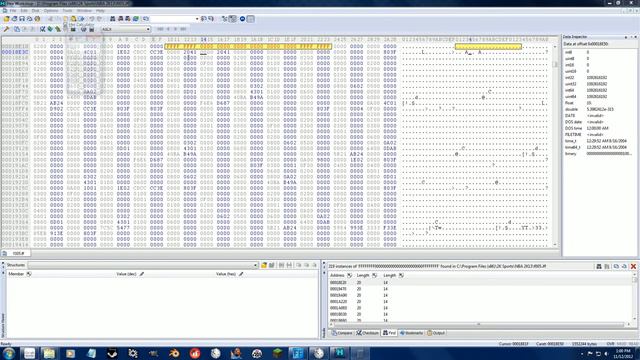Click the Redo arrow icon

tap(99, 19)
